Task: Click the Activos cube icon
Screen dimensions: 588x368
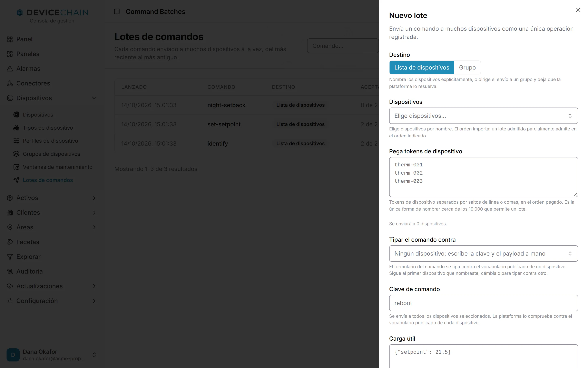Action: click(10, 198)
